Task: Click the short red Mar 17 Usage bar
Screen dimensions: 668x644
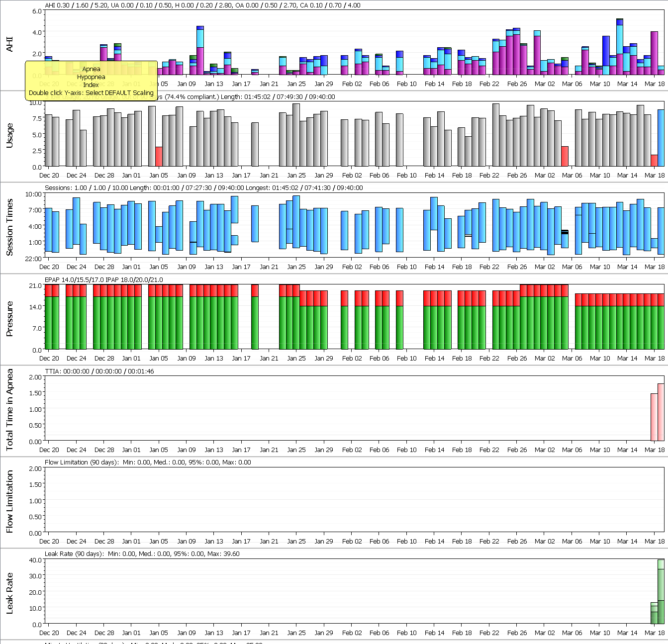Action: (654, 161)
